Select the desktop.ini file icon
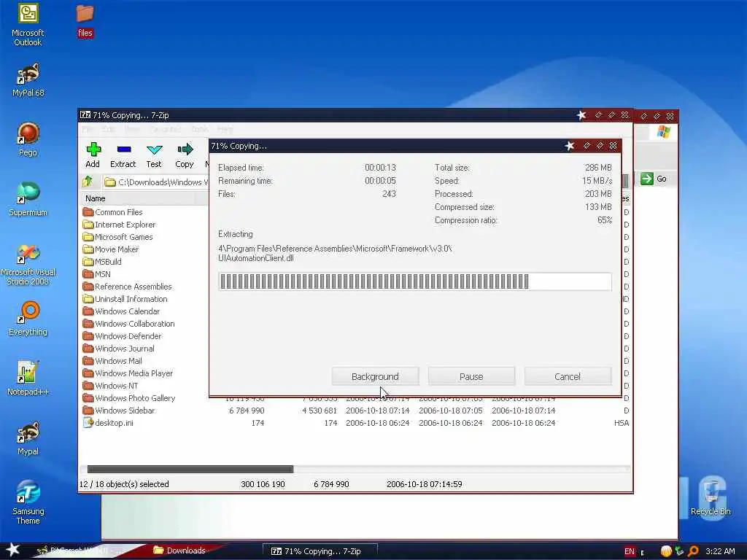Screen dimensions: 747x560 (88, 422)
